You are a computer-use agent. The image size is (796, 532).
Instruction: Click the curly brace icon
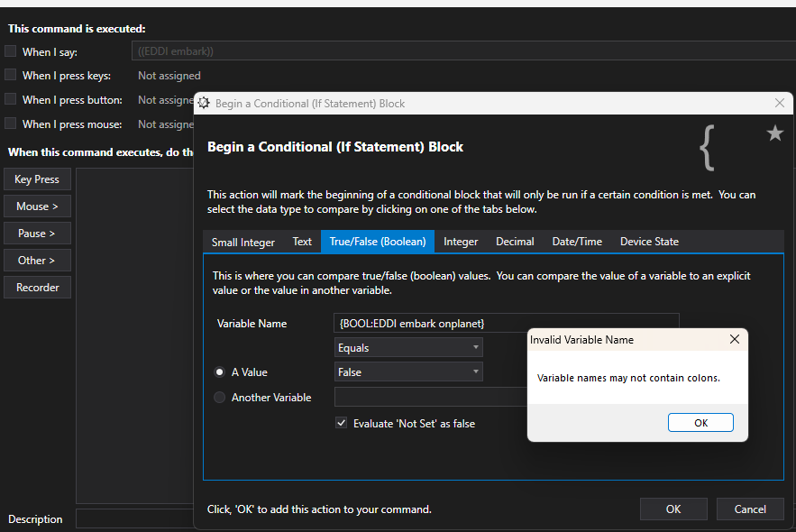707,148
